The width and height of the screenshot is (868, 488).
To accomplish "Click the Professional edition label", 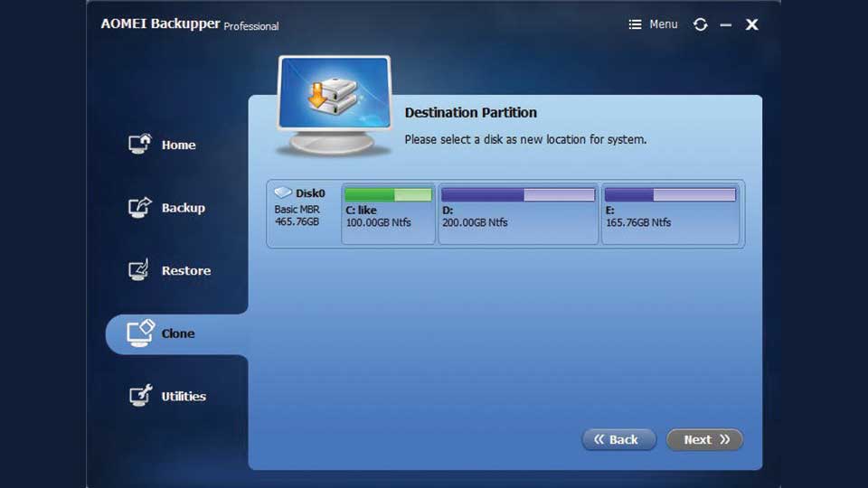I will pyautogui.click(x=251, y=26).
